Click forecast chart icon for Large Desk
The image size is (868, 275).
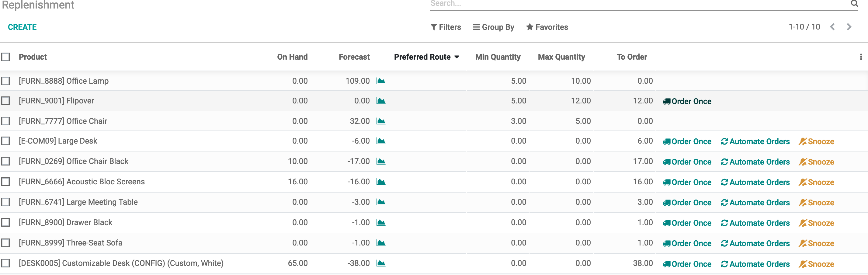tap(381, 141)
